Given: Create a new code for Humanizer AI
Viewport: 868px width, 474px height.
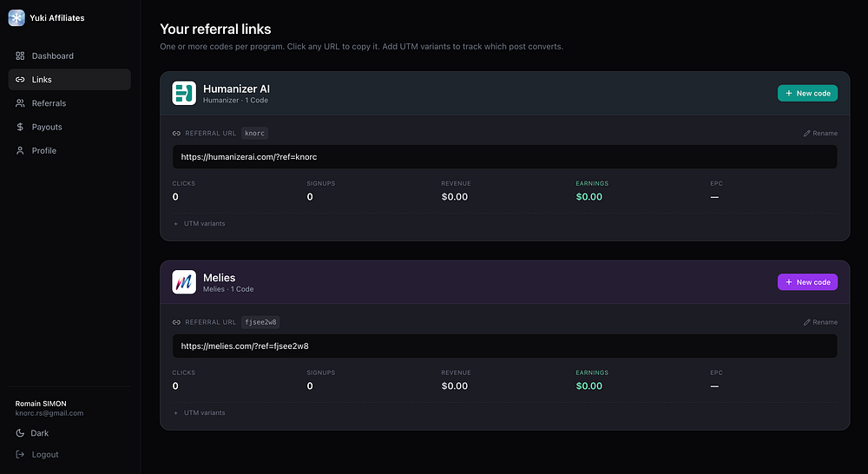Looking at the screenshot, I should pos(807,93).
